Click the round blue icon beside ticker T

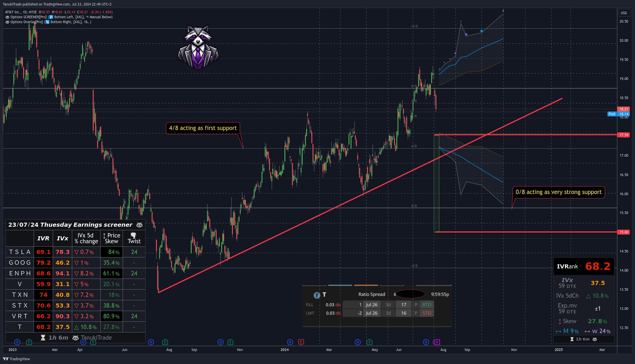pyautogui.click(x=317, y=295)
